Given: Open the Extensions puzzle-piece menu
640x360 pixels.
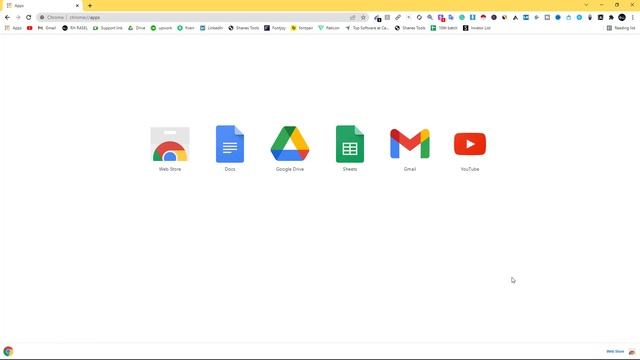Looking at the screenshot, I should click(x=611, y=18).
